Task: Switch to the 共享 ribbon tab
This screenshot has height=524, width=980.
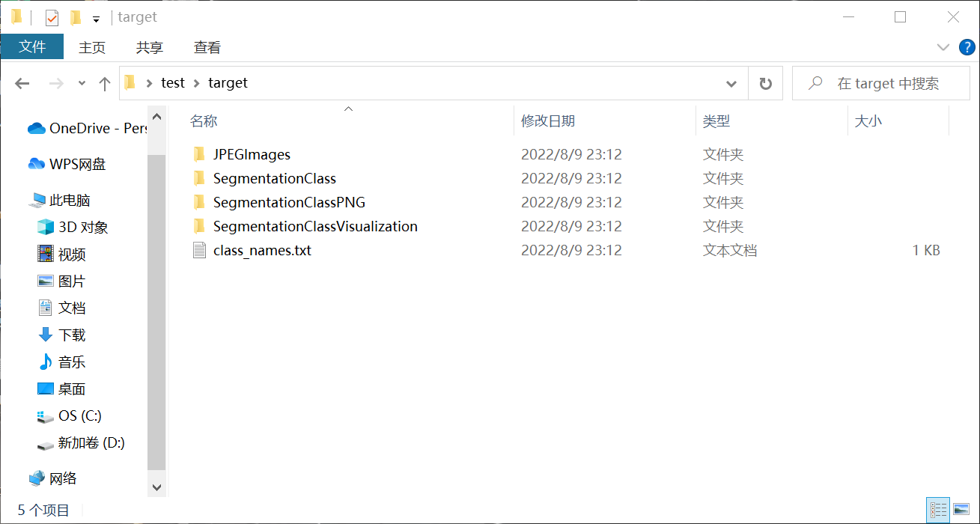Action: pyautogui.click(x=150, y=47)
